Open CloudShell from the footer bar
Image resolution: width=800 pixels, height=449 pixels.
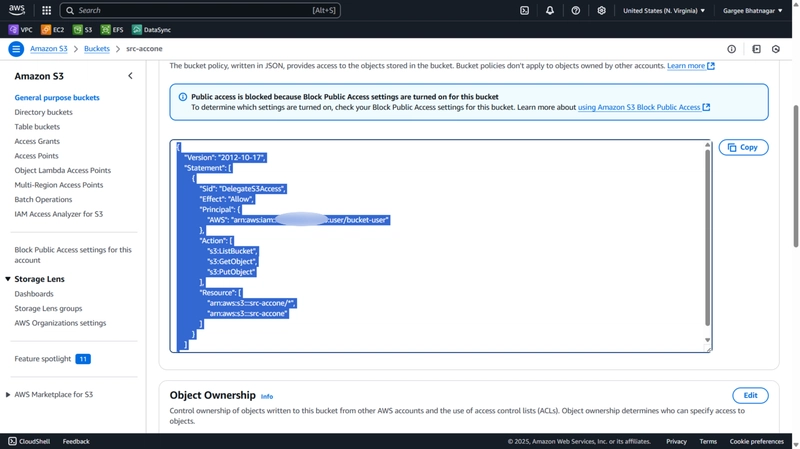click(x=29, y=441)
